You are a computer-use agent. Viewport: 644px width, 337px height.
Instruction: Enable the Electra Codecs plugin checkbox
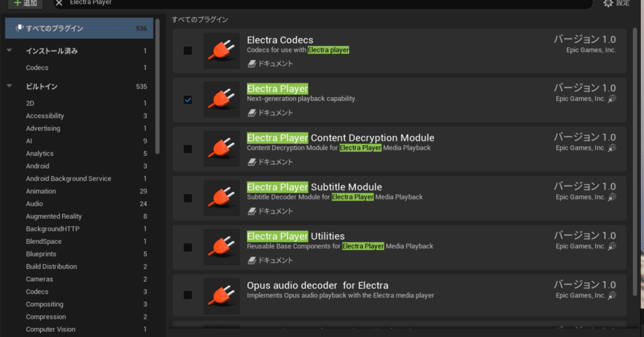[x=188, y=50]
